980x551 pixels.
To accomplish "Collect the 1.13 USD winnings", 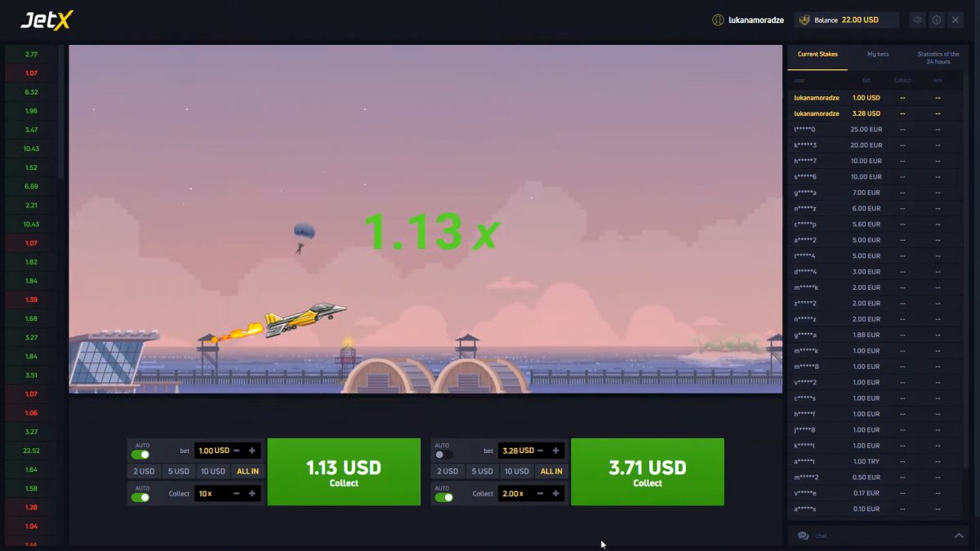I will (344, 472).
